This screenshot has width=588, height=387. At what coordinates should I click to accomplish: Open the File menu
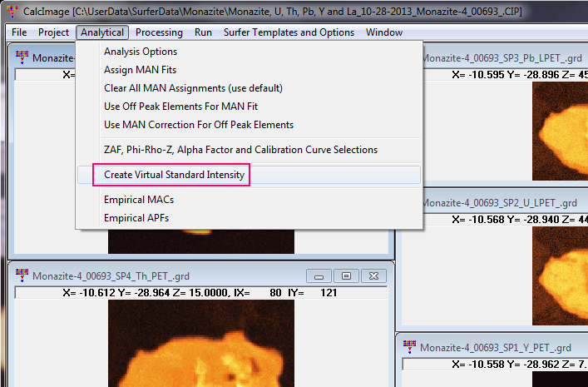[19, 32]
